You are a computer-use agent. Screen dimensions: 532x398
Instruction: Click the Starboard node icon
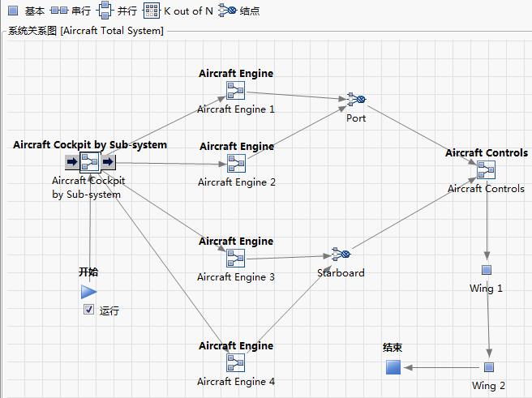tap(341, 255)
